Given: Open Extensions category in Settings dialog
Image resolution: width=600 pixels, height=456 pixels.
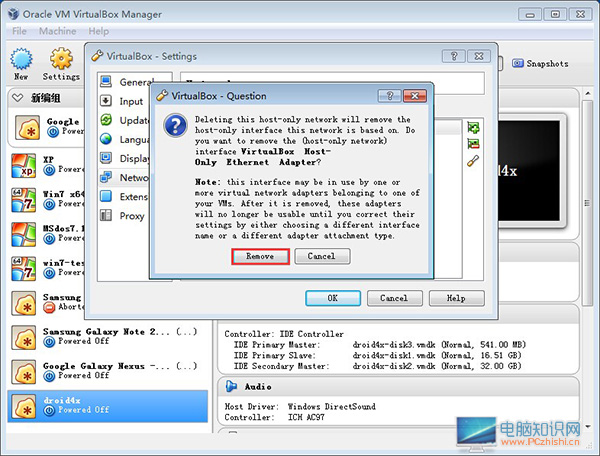Looking at the screenshot, I should [124, 197].
